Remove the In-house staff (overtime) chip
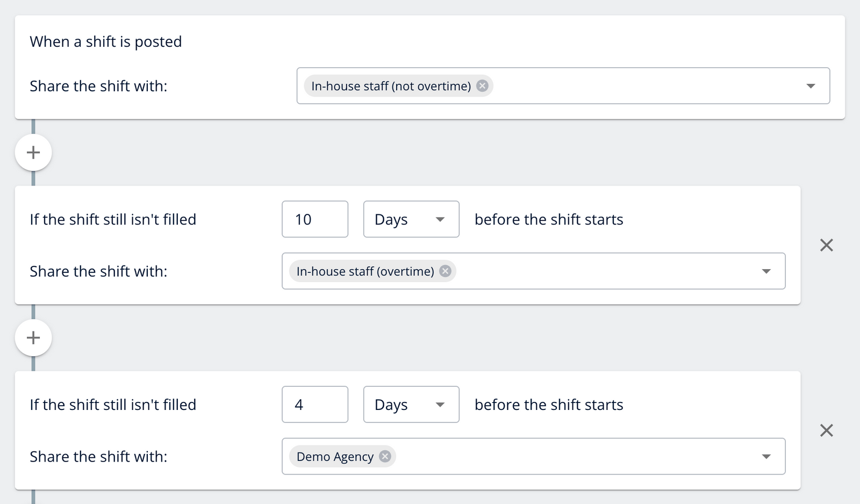860x504 pixels. point(445,271)
